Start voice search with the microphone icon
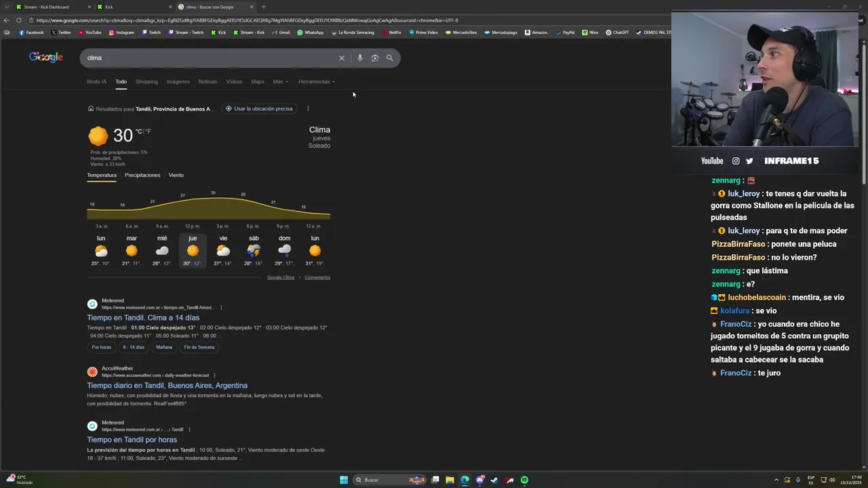The height and width of the screenshot is (488, 868). pos(360,58)
